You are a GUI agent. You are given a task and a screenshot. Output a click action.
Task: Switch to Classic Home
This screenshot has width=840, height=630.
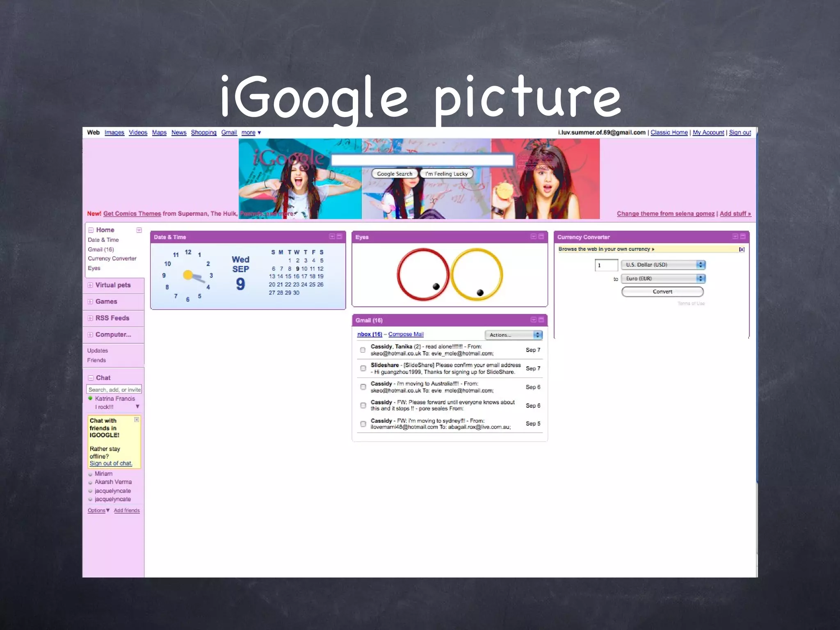click(669, 132)
